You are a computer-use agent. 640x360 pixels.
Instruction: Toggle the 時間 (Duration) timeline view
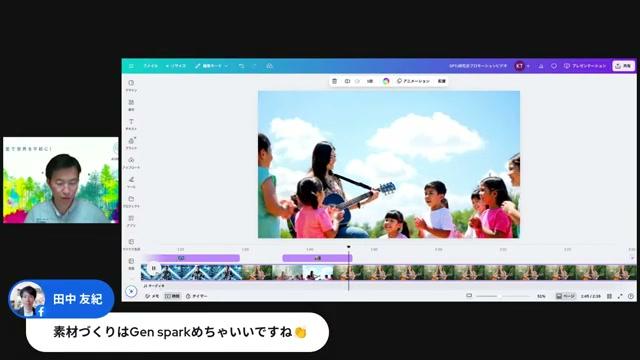coord(172,296)
